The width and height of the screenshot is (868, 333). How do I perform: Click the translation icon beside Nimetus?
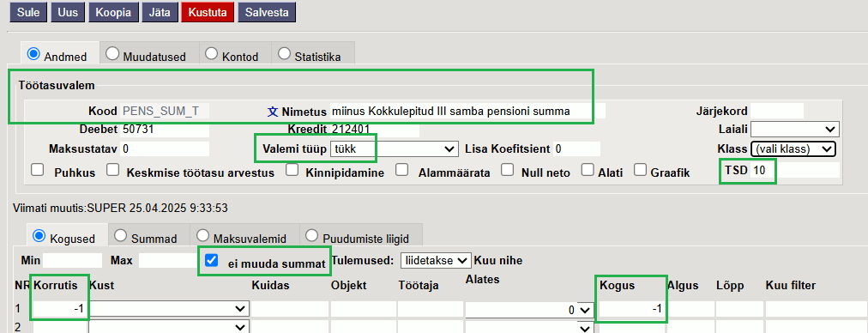(273, 112)
